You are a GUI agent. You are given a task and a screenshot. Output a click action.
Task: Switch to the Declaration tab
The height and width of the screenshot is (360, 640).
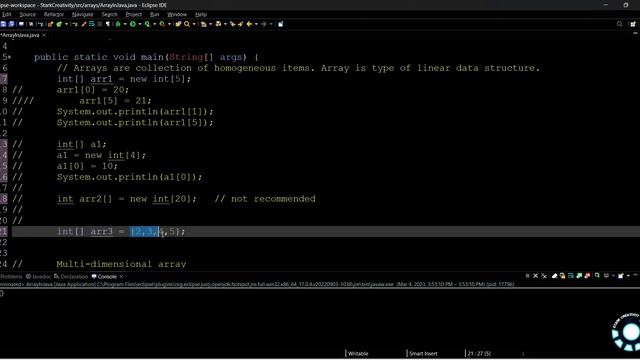[x=71, y=276]
